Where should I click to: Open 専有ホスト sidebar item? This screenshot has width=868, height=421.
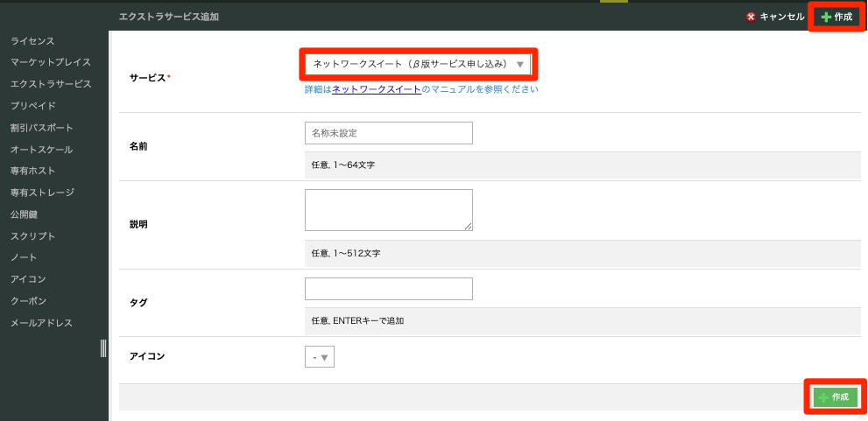click(32, 171)
